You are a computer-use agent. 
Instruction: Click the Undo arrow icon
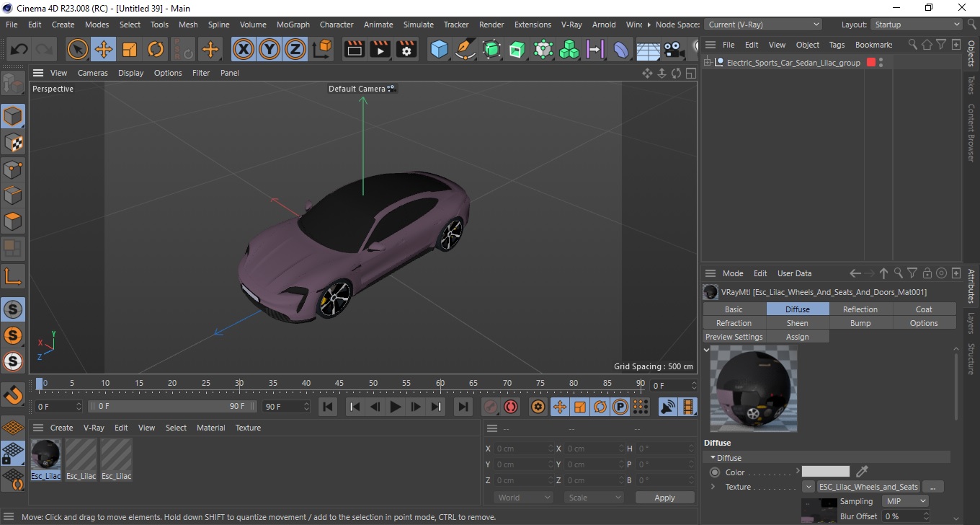(19, 50)
